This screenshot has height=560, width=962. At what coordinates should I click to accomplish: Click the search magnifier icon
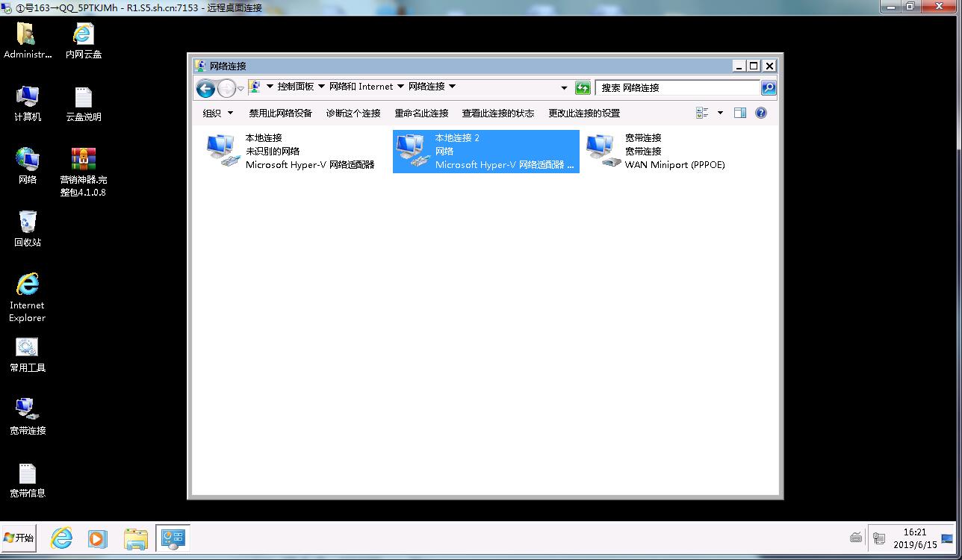768,88
